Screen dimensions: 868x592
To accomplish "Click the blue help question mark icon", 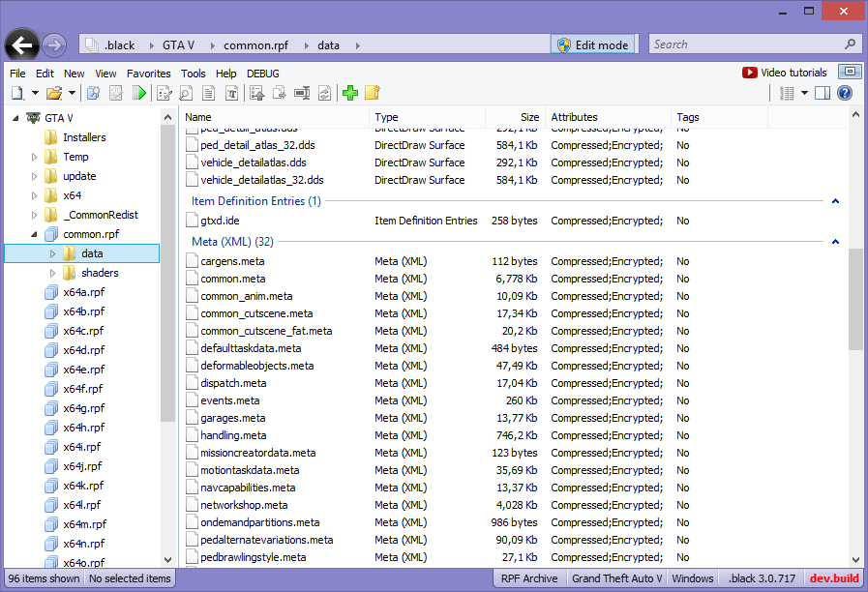I will point(845,93).
